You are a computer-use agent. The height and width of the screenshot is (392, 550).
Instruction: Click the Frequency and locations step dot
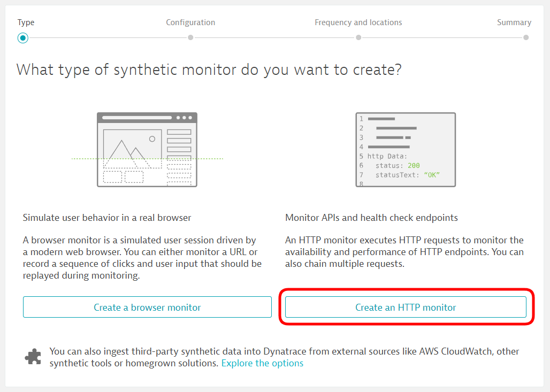[x=358, y=38]
